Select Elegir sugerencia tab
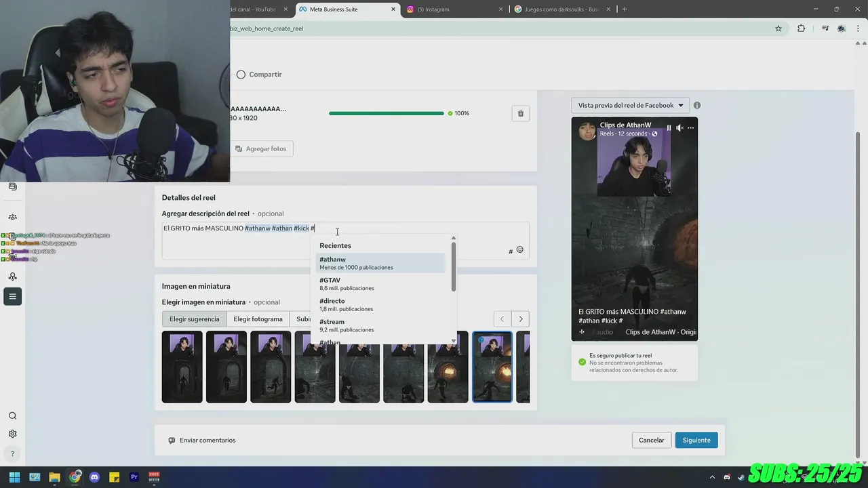The height and width of the screenshot is (488, 868). 194,319
